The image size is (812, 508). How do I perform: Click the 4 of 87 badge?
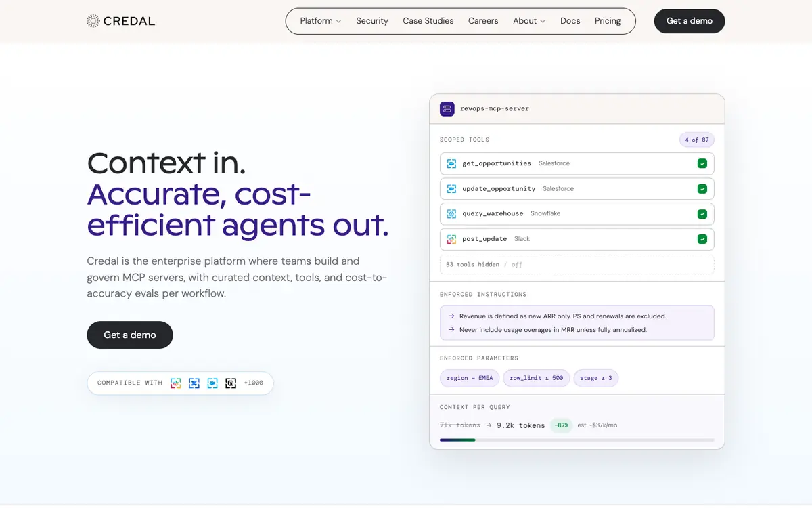click(x=697, y=140)
